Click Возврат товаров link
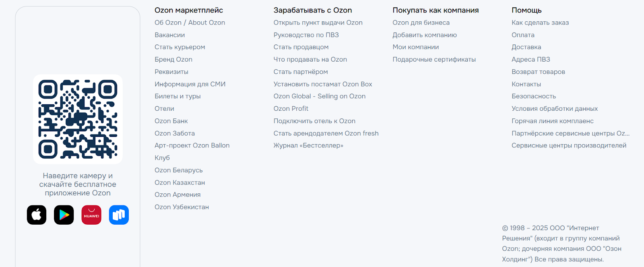The height and width of the screenshot is (267, 644). point(538,71)
